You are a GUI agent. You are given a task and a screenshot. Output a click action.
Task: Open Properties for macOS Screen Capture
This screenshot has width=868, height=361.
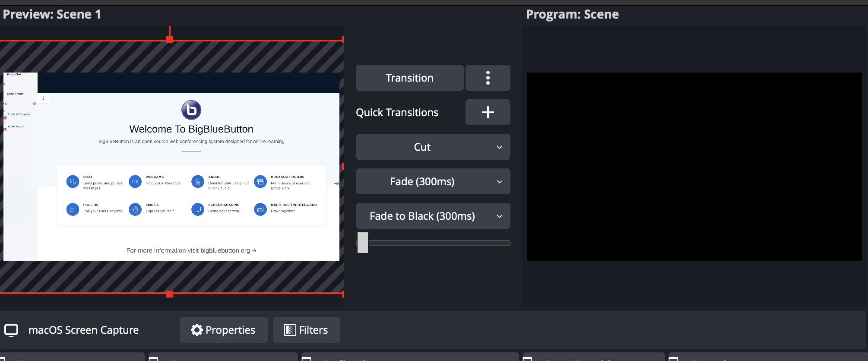point(223,330)
